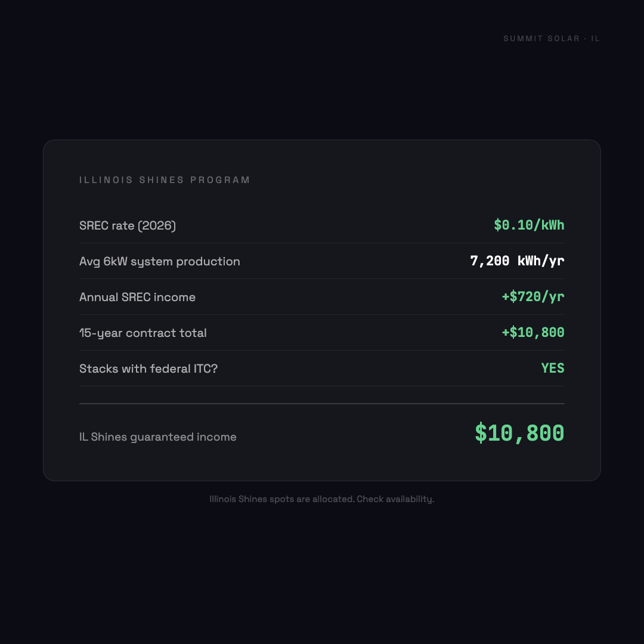Screen dimensions: 644x644
Task: Click the Avg 6kW system production label
Action: click(x=160, y=261)
